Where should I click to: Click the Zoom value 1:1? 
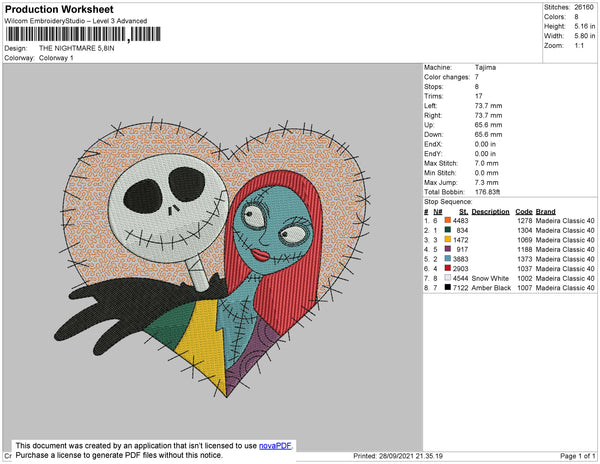coord(579,46)
